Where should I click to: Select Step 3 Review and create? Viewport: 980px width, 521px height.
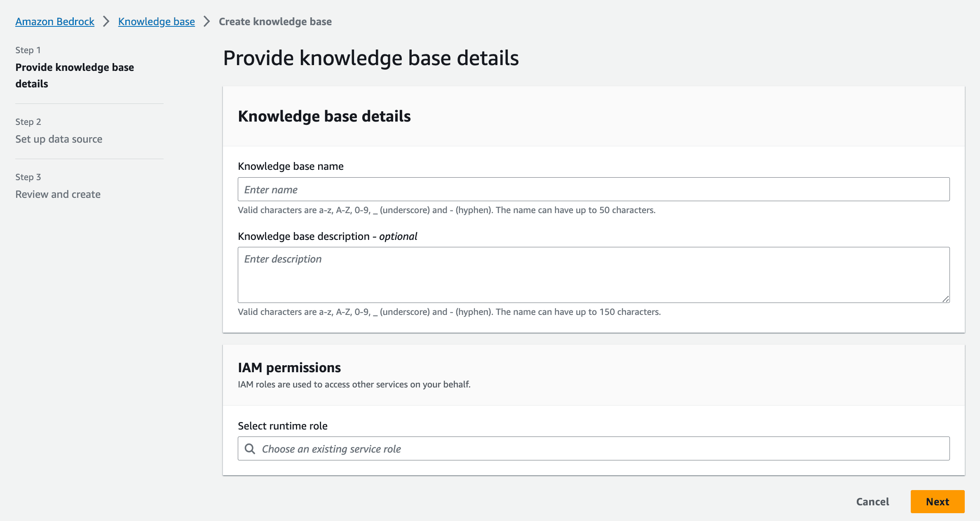58,194
